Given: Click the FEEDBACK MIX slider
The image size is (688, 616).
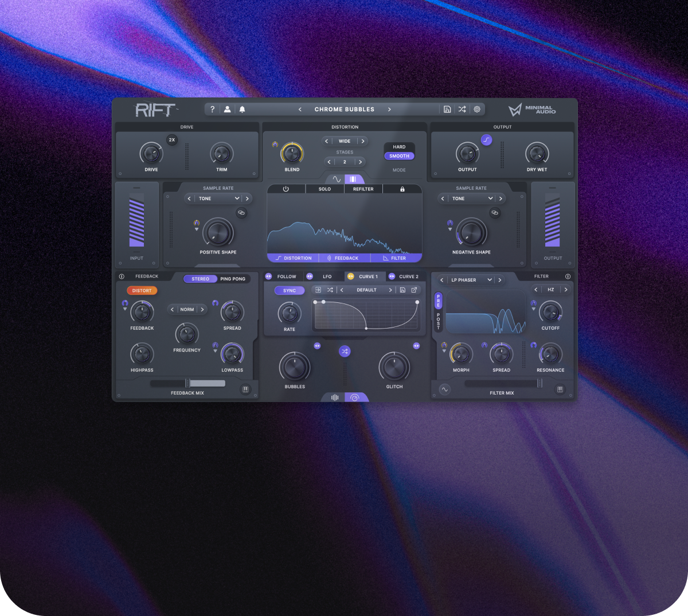Looking at the screenshot, I should coord(187,383).
